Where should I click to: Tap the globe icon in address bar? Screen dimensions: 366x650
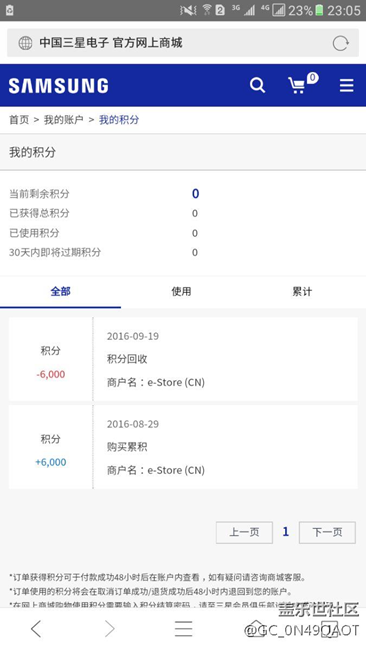point(25,43)
